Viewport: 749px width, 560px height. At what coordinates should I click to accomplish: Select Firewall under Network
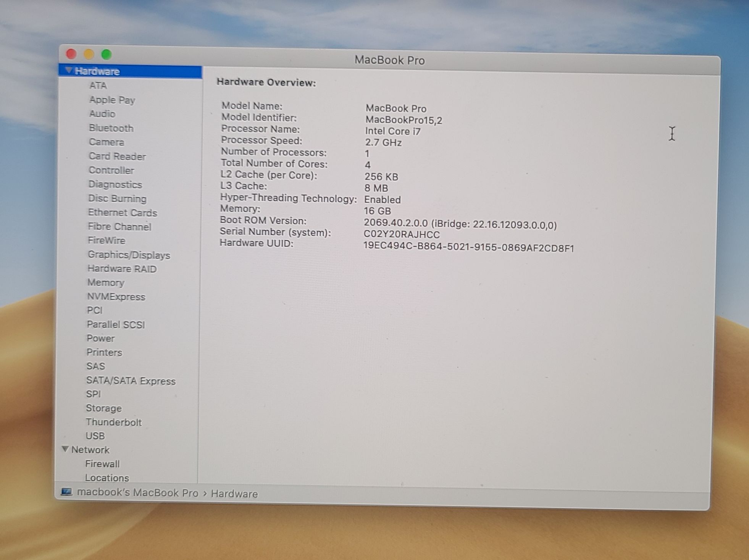[x=102, y=464]
